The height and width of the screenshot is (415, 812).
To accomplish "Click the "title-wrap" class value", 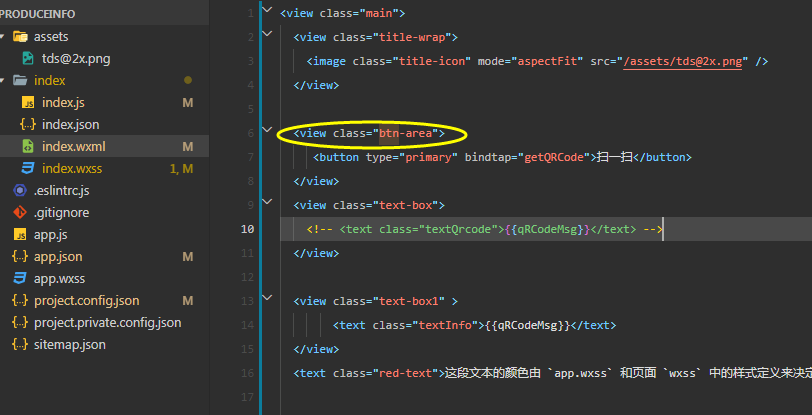I will (412, 37).
